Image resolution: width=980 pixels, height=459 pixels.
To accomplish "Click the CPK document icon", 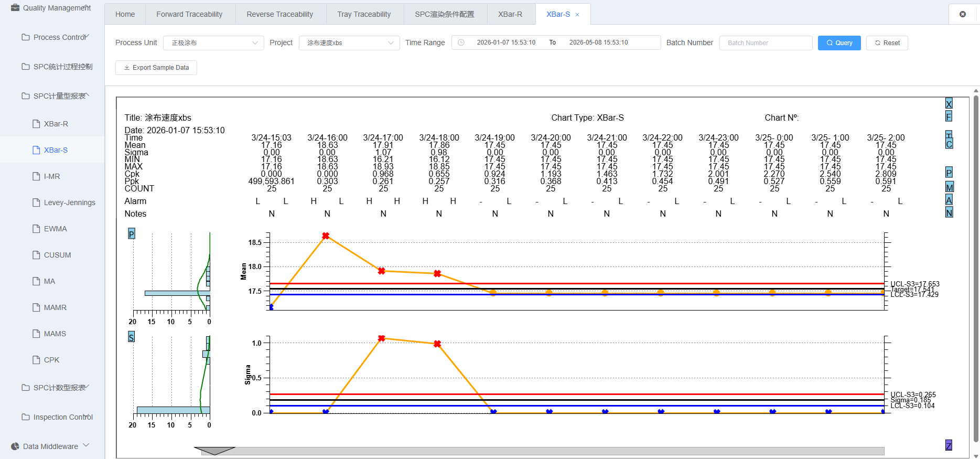I will pos(36,360).
